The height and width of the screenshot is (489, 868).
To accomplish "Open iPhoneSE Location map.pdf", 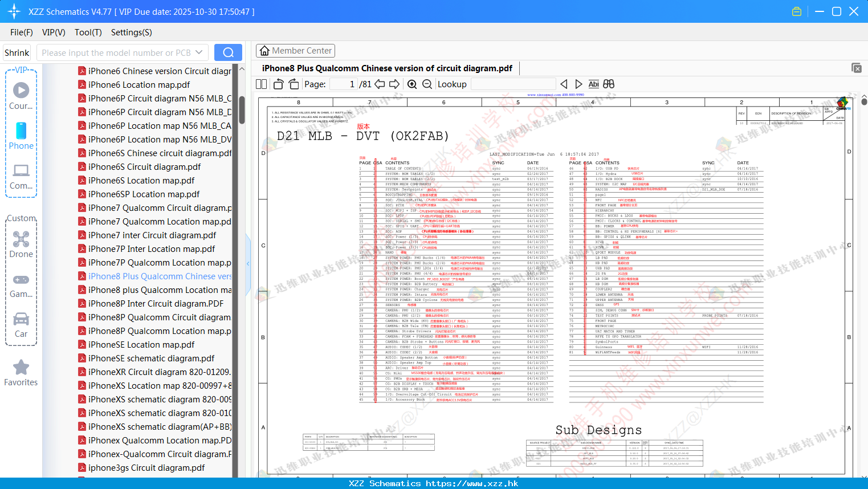I will 141,345.
